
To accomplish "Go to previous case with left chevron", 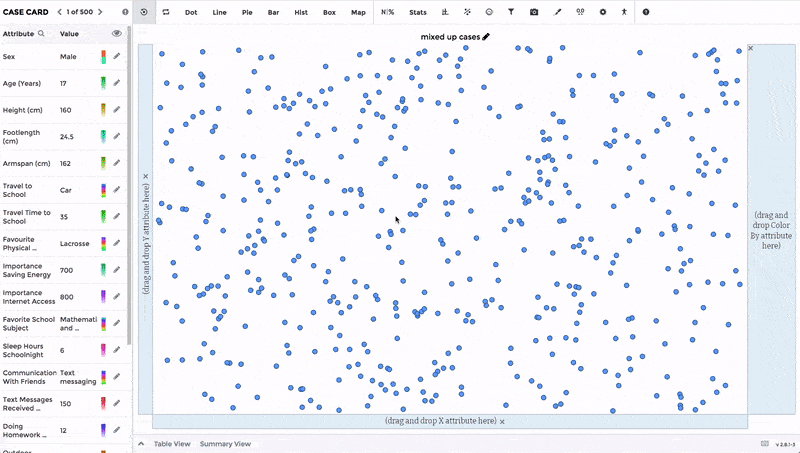I will [60, 12].
